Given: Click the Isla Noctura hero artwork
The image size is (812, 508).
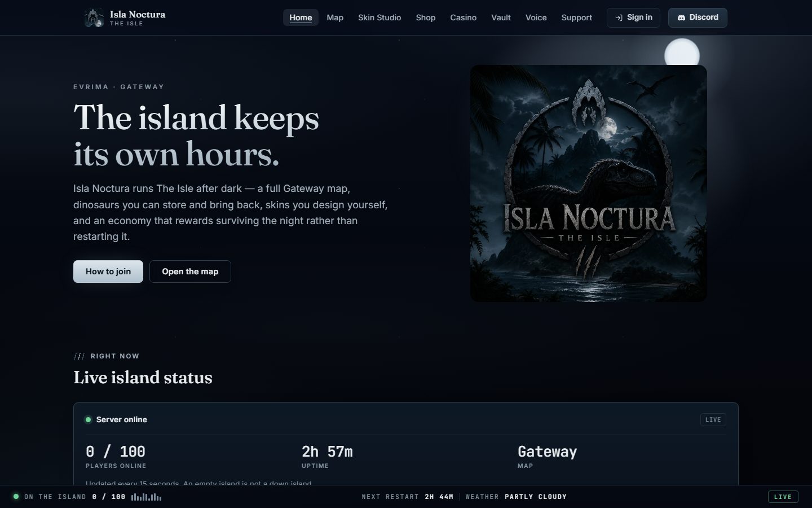Looking at the screenshot, I should coord(589,183).
